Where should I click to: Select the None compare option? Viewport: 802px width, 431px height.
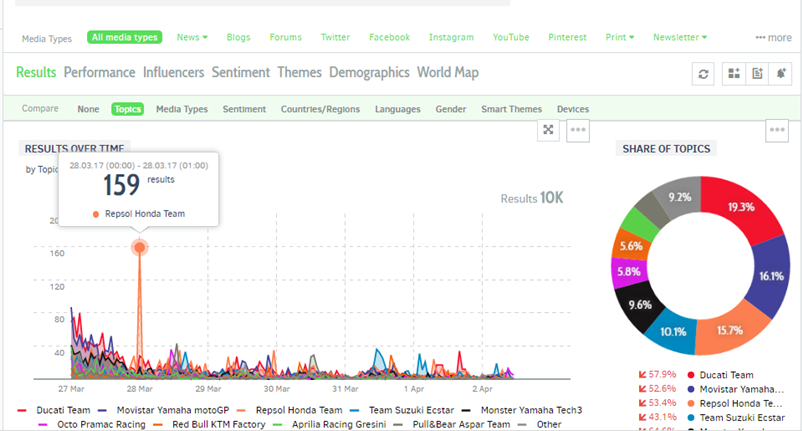[x=88, y=109]
